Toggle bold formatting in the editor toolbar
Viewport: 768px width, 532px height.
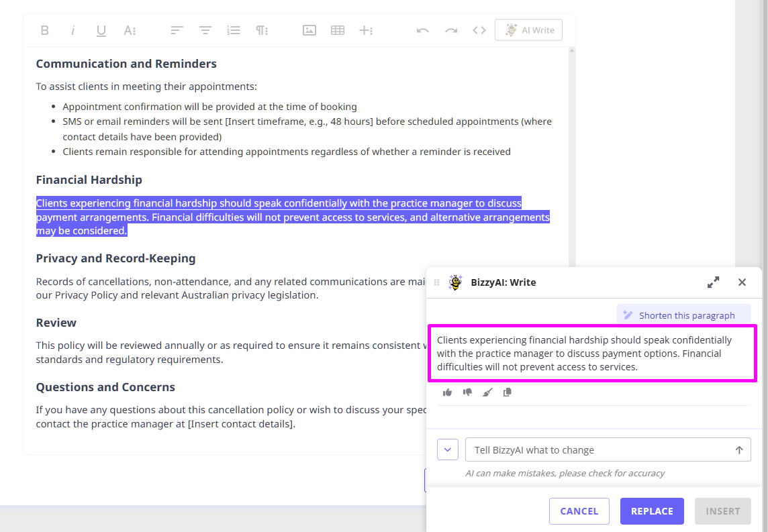[x=45, y=30]
